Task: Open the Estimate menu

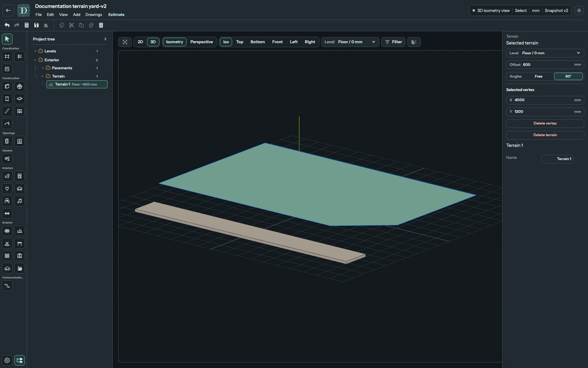Action: click(116, 15)
